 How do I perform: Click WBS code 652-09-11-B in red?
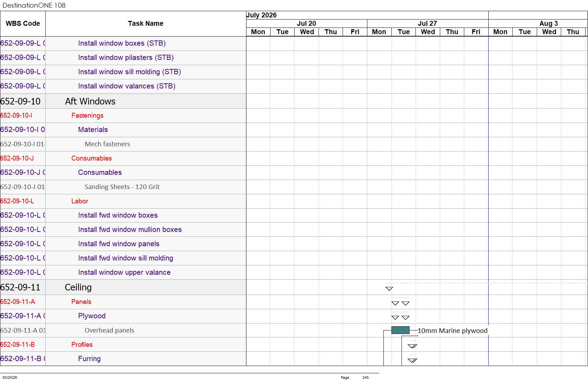click(17, 344)
